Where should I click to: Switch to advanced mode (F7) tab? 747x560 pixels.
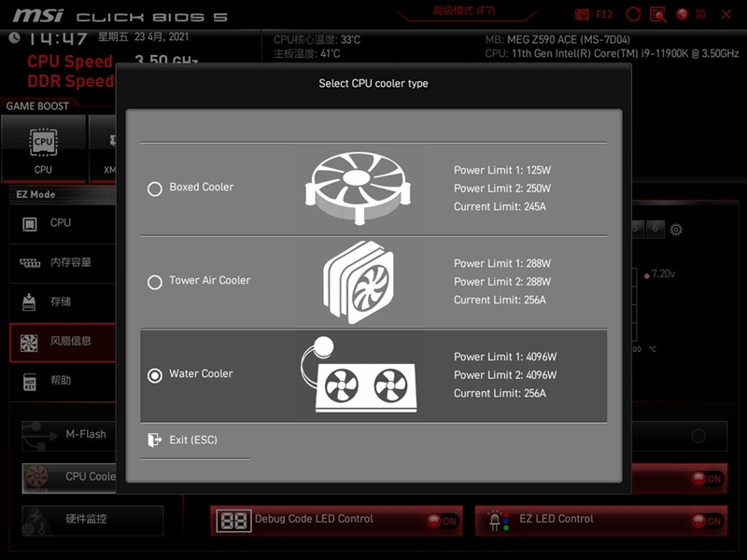pyautogui.click(x=463, y=10)
